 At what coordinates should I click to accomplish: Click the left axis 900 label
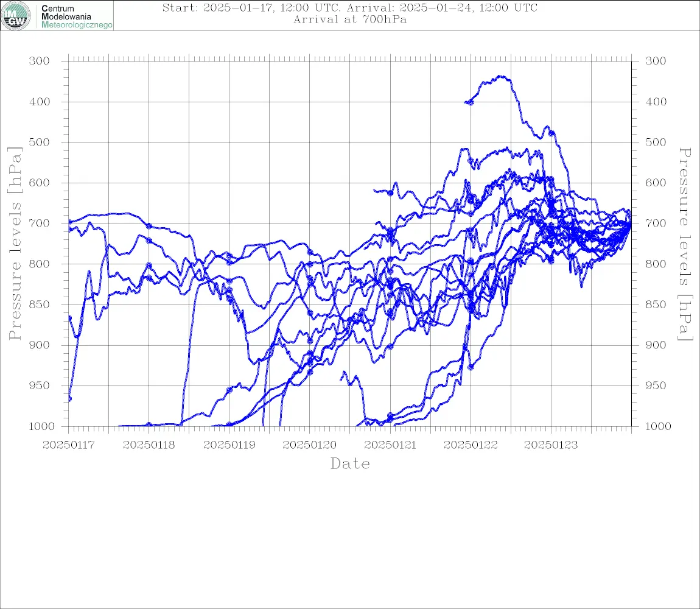tap(40, 345)
